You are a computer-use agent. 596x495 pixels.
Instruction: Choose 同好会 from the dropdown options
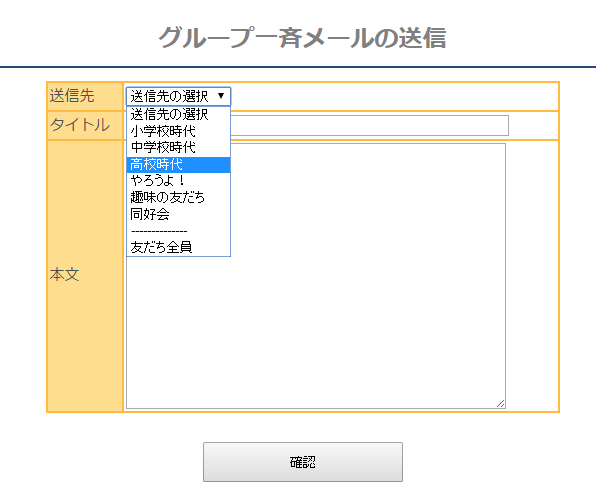[178, 214]
